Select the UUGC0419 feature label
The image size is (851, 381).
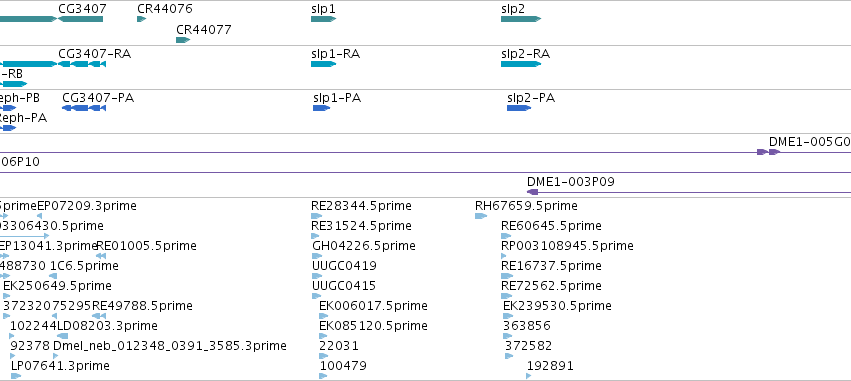[344, 266]
